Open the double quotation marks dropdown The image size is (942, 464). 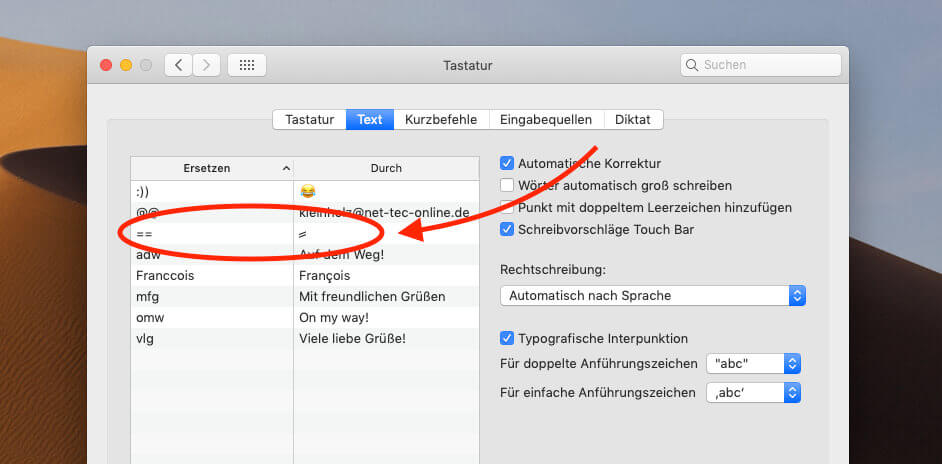(753, 364)
